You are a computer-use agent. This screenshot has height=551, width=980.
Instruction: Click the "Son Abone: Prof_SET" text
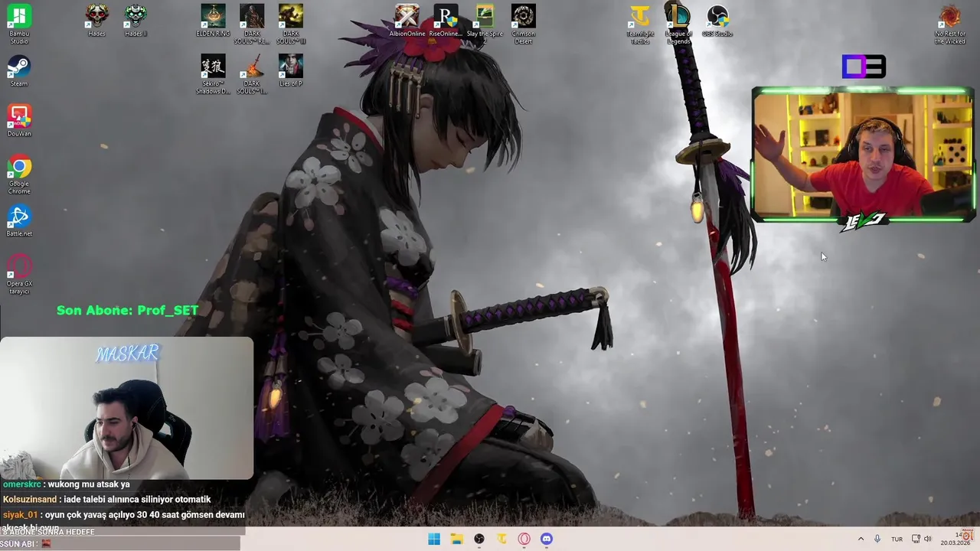[128, 310]
